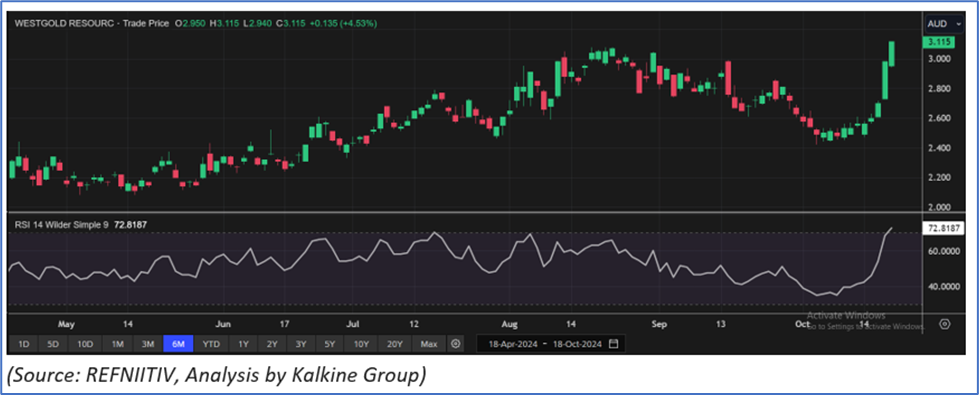Open the calendar icon beside date range
This screenshot has height=395, width=979.
[613, 344]
